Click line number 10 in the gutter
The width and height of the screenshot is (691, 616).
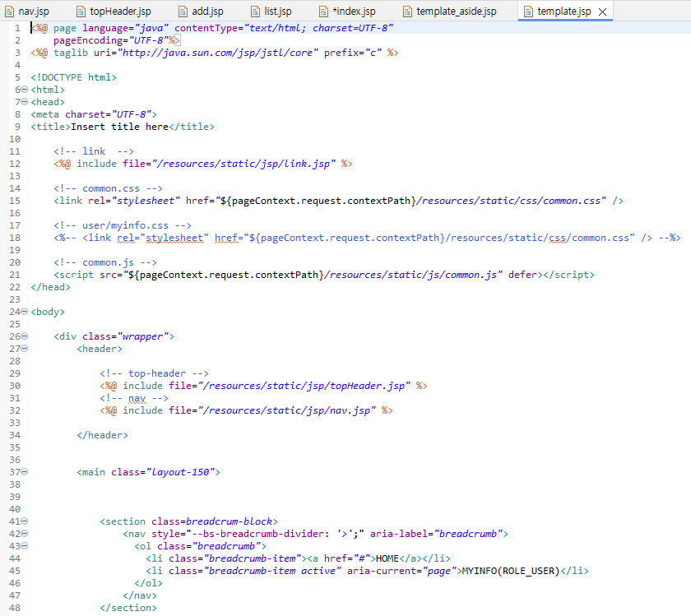click(15, 139)
